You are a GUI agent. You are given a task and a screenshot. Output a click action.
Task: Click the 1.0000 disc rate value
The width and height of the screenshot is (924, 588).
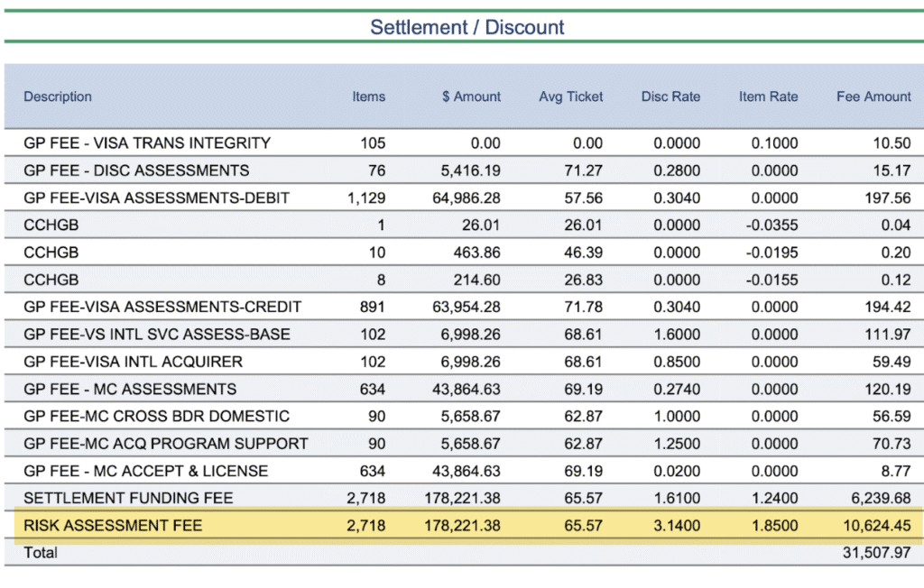[x=677, y=416]
